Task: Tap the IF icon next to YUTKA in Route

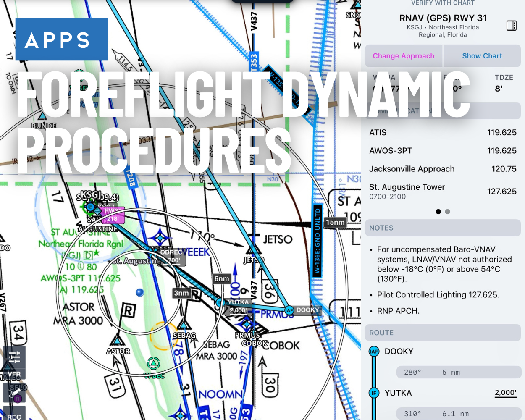Action: [x=373, y=393]
